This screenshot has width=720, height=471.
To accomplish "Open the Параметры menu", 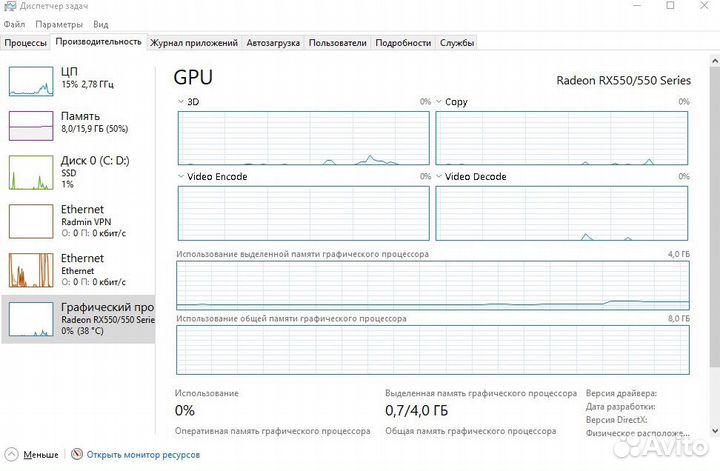I will (59, 24).
